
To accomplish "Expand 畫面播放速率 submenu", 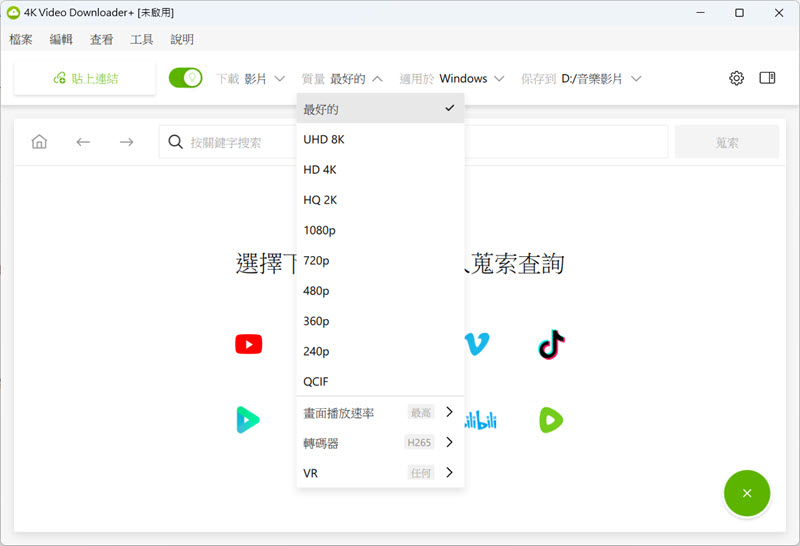I will pos(380,412).
